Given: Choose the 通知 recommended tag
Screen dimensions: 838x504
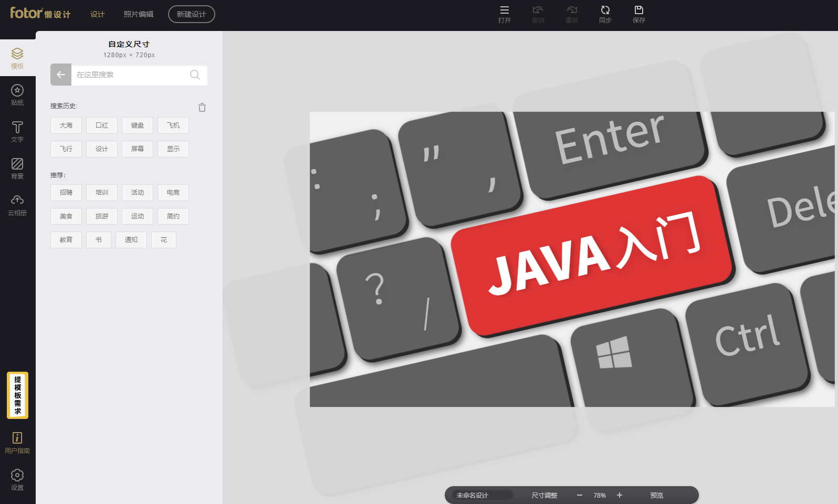Looking at the screenshot, I should pos(131,240).
